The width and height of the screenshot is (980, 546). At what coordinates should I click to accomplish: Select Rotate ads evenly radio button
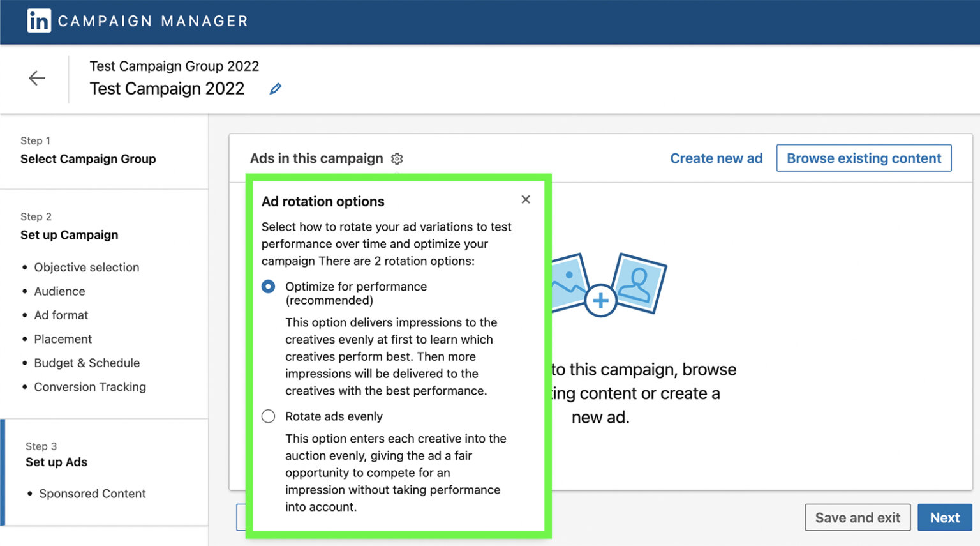click(269, 416)
